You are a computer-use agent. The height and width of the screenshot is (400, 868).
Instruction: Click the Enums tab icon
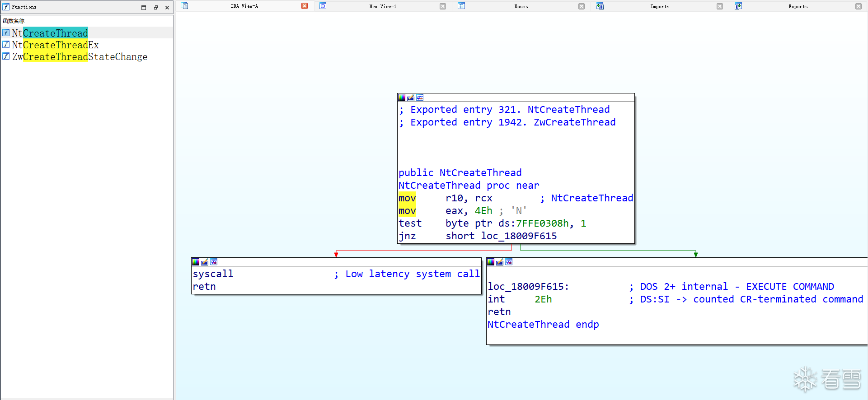(461, 6)
